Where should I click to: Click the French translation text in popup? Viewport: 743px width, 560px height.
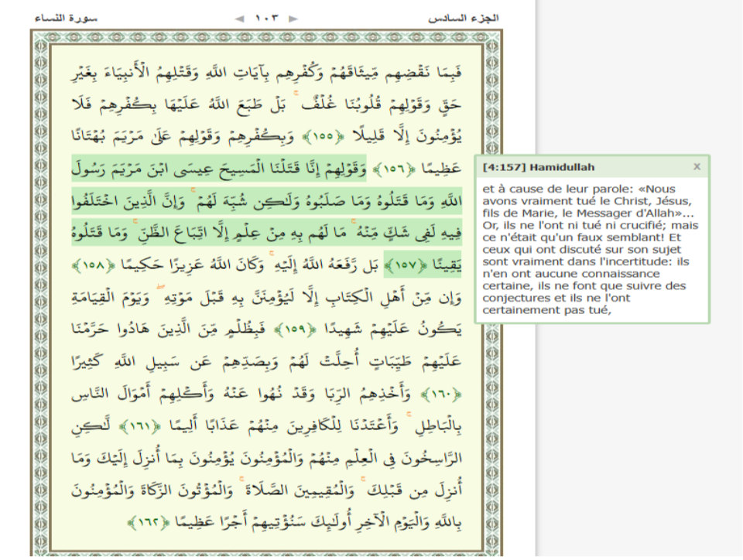590,250
